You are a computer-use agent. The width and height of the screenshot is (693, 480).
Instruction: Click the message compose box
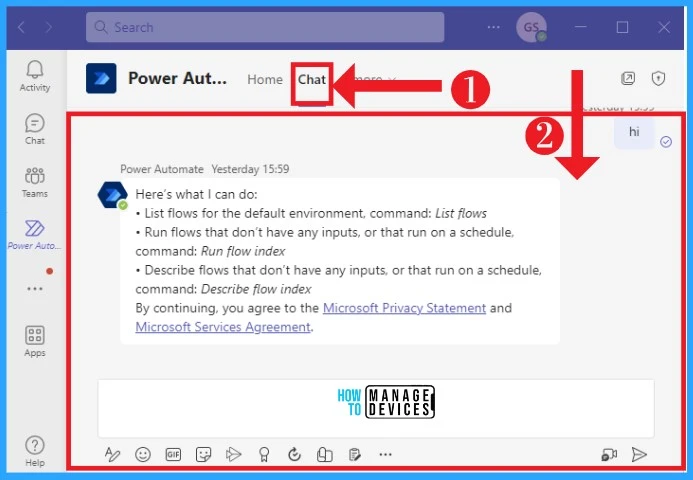pyautogui.click(x=376, y=408)
